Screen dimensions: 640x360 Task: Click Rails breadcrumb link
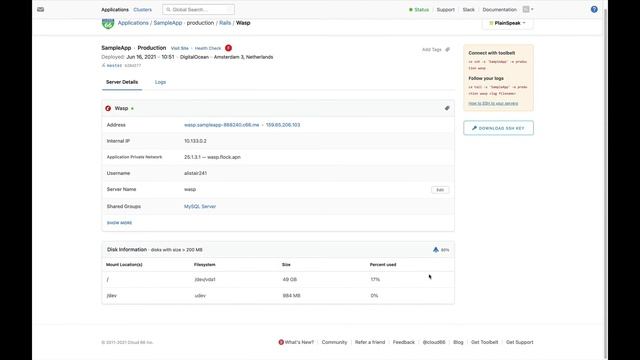pyautogui.click(x=225, y=23)
